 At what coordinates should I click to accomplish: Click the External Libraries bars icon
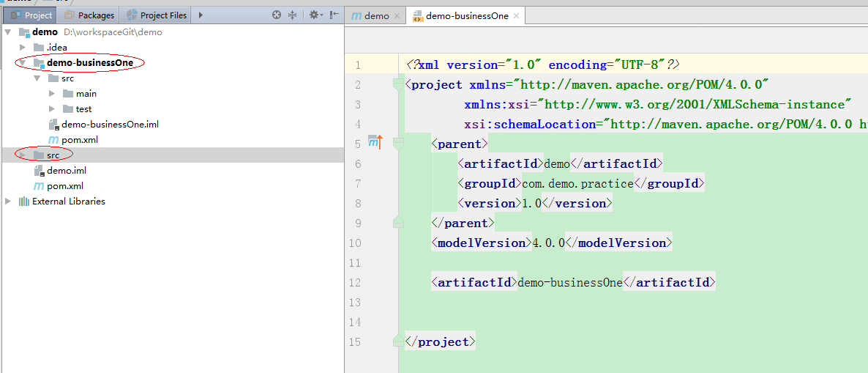[x=24, y=202]
